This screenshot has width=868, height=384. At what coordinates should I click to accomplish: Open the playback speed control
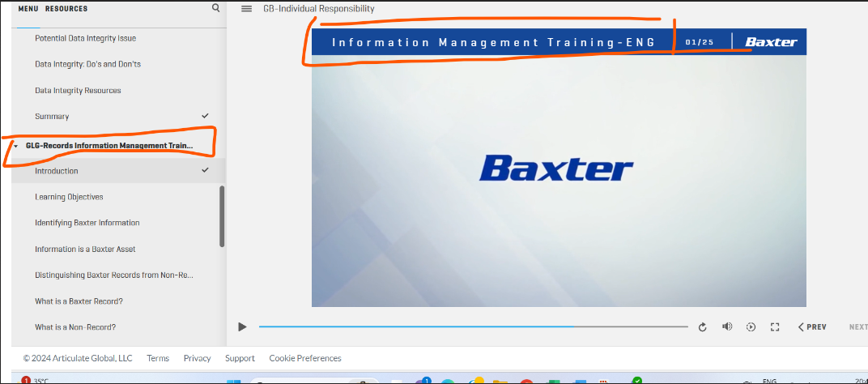point(751,327)
